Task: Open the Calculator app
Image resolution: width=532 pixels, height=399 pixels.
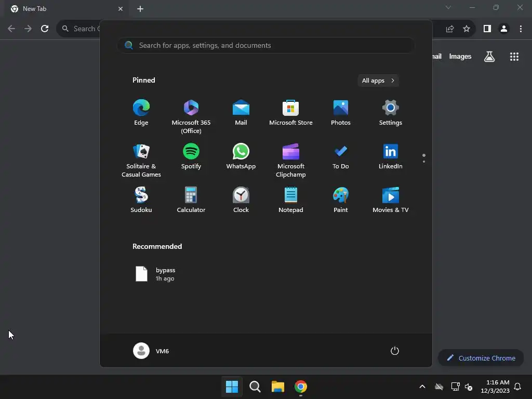Action: pyautogui.click(x=191, y=200)
